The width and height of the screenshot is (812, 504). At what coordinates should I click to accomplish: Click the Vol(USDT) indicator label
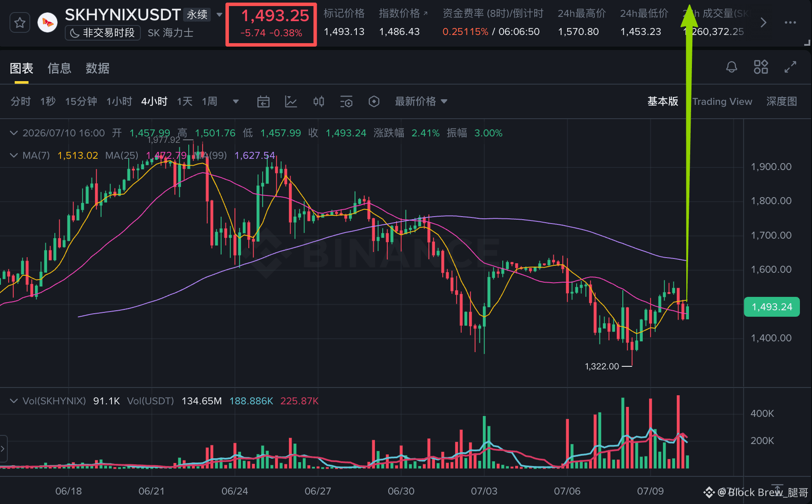pyautogui.click(x=151, y=401)
